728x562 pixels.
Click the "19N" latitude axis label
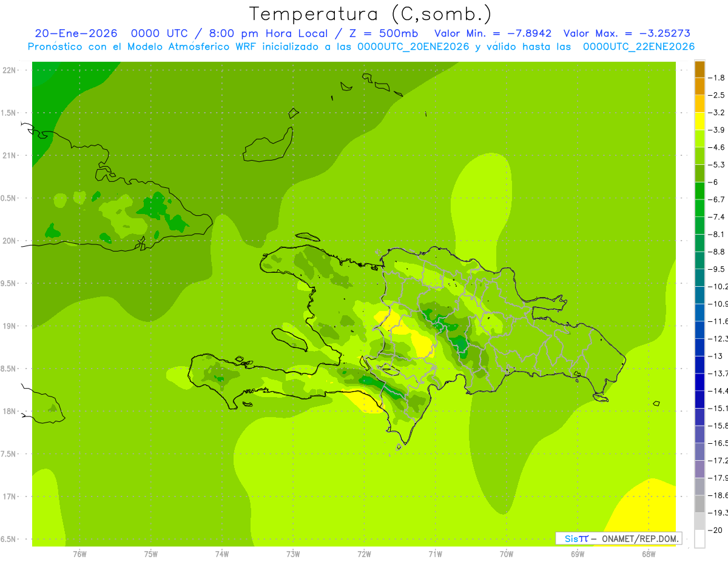[10, 326]
